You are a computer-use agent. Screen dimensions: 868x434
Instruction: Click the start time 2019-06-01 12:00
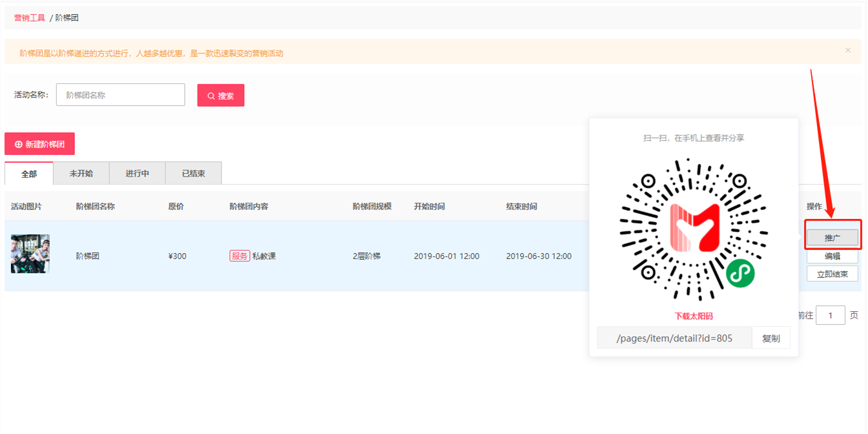click(447, 256)
